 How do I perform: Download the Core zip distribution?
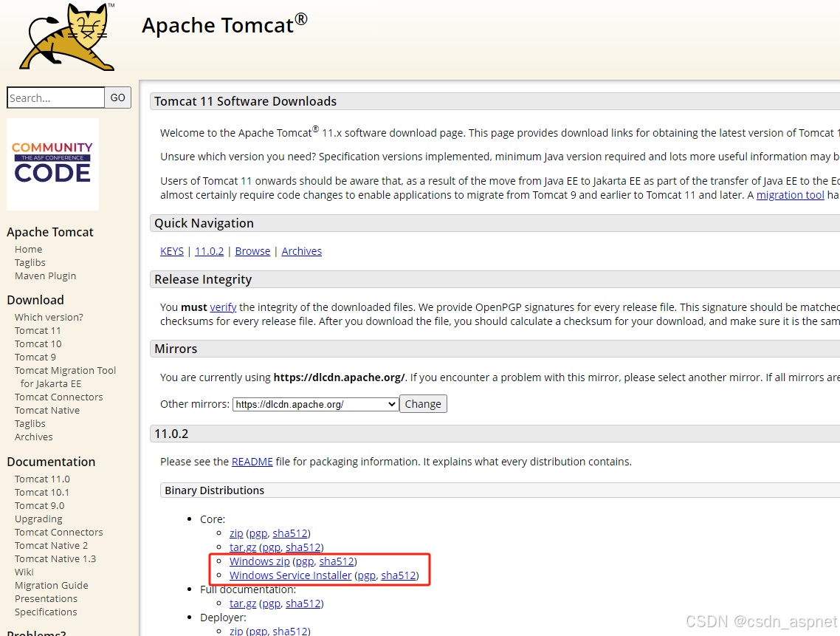click(x=236, y=533)
